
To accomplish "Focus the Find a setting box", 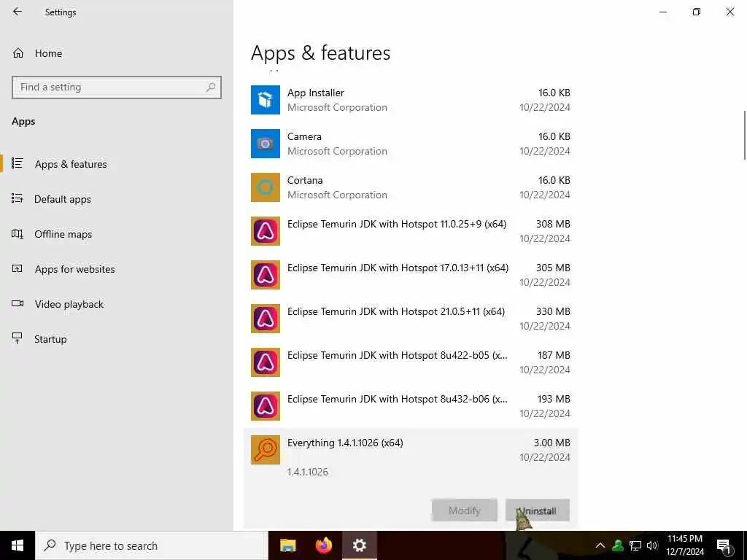I will point(117,87).
